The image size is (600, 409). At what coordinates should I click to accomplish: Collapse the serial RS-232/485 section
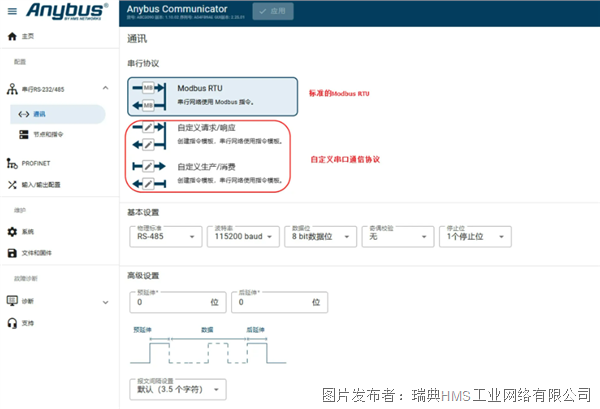(x=106, y=88)
